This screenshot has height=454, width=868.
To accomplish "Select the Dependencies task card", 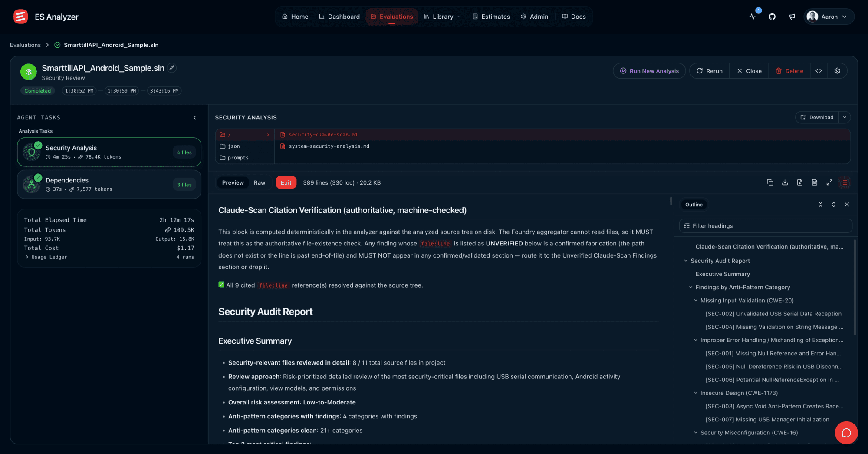I will click(x=109, y=184).
